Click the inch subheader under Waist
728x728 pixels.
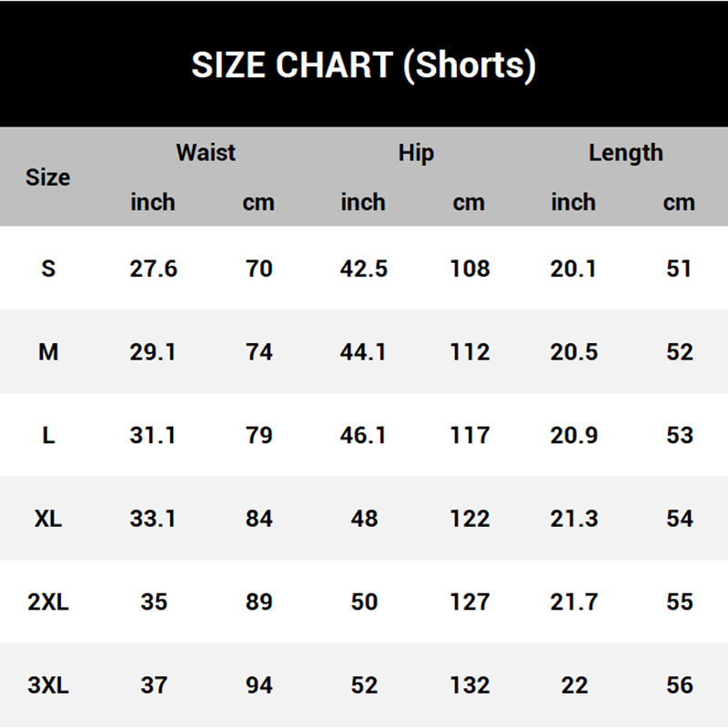click(x=153, y=202)
